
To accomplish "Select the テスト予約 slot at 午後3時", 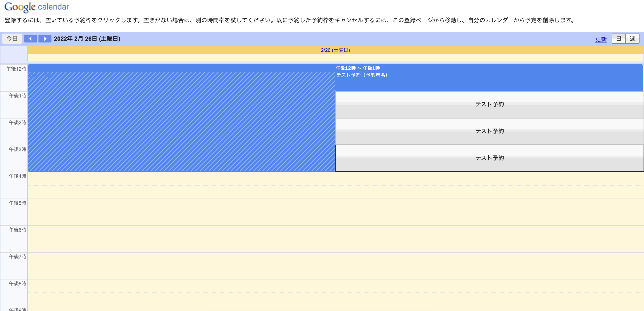I will [489, 158].
